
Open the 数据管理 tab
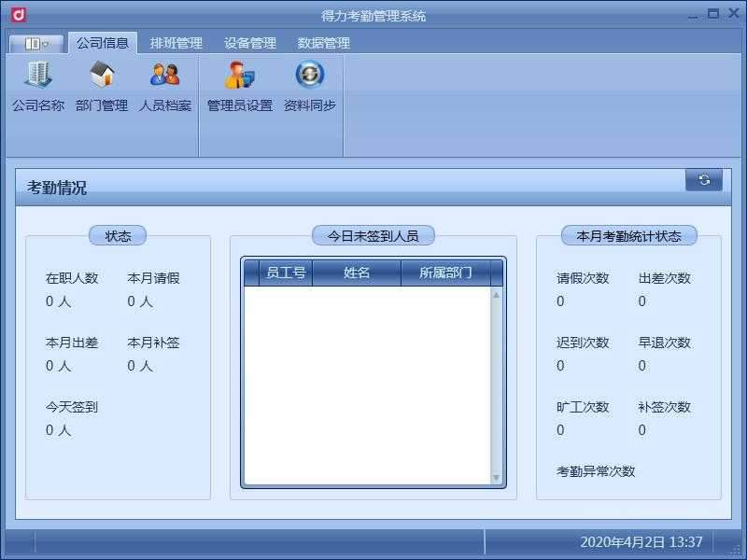pos(321,42)
